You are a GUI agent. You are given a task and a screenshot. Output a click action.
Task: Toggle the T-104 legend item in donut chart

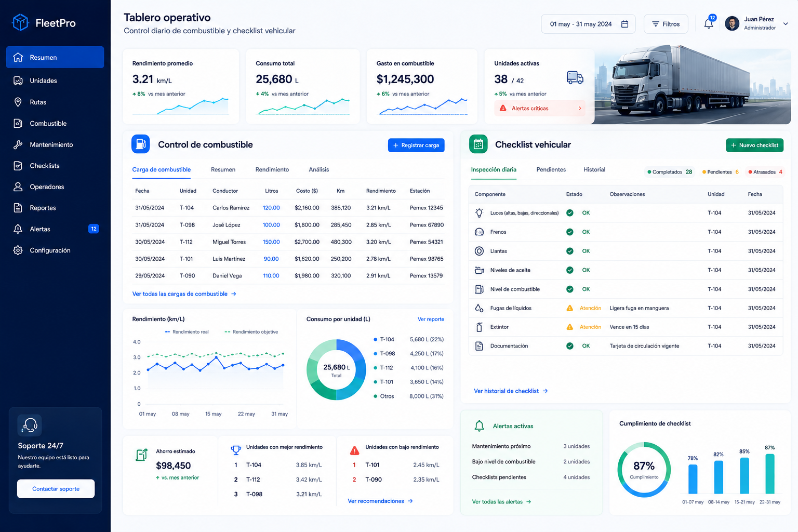tap(384, 339)
